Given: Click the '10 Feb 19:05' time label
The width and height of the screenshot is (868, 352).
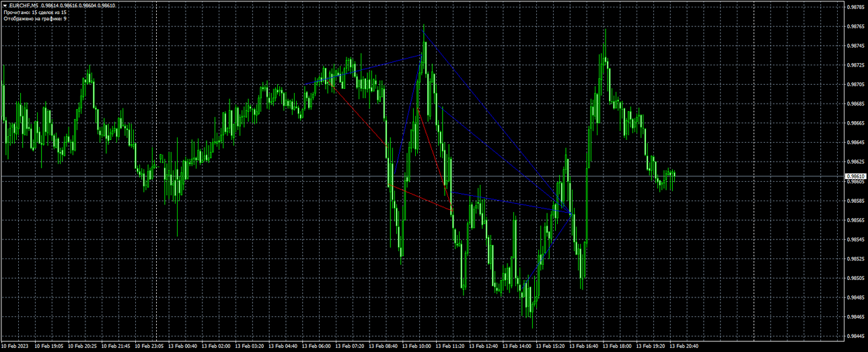Looking at the screenshot, I should tap(48, 346).
